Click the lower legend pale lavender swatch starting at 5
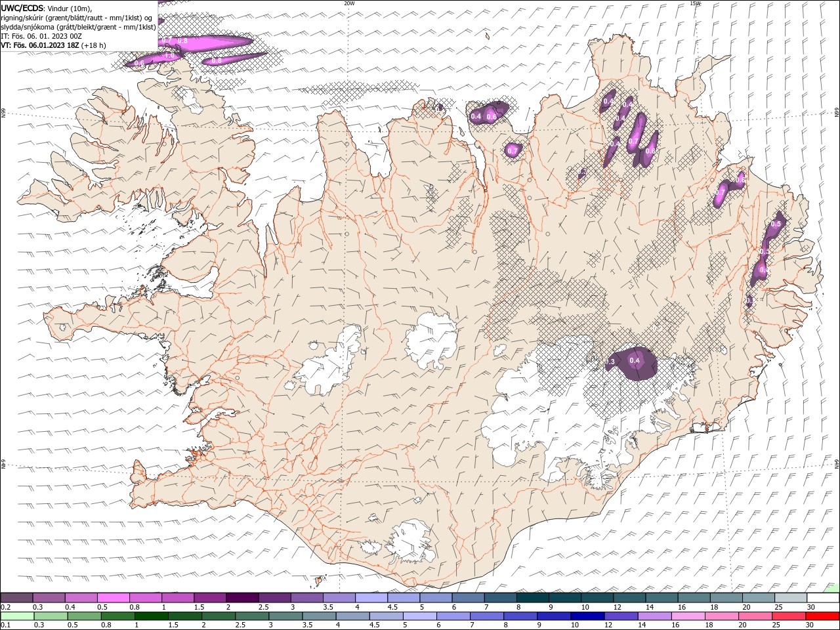The width and height of the screenshot is (840, 630). tap(419, 616)
